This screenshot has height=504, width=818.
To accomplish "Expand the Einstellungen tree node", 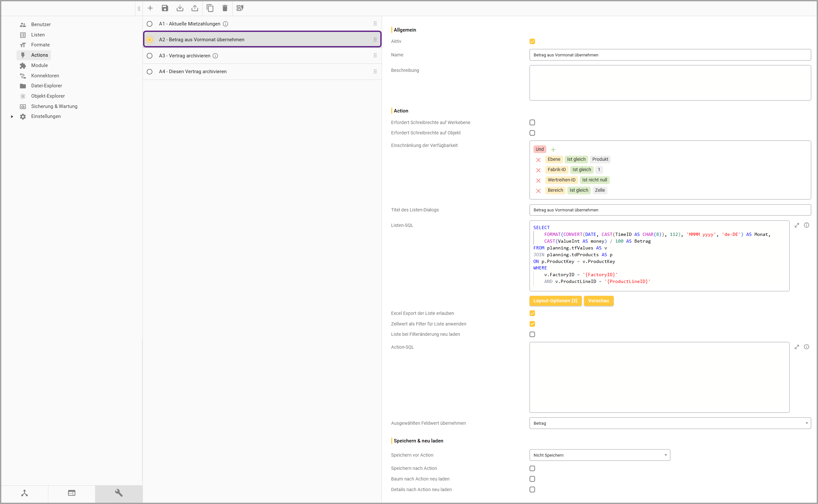I will point(12,117).
